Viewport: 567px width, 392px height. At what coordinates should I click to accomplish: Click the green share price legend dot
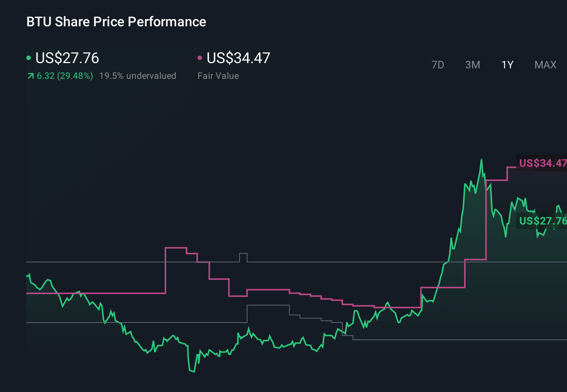tap(29, 57)
